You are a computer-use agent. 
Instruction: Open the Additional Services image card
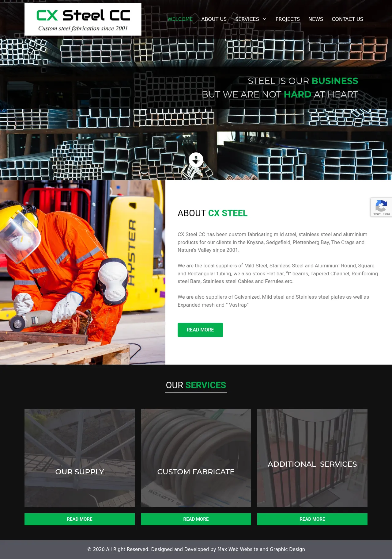tap(312, 458)
